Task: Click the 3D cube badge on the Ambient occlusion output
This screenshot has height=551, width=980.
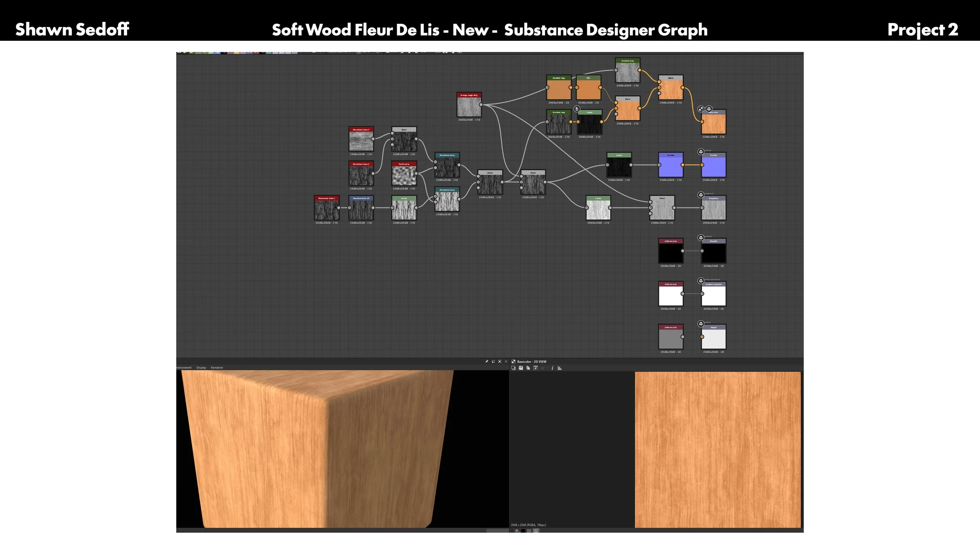Action: coord(701,281)
